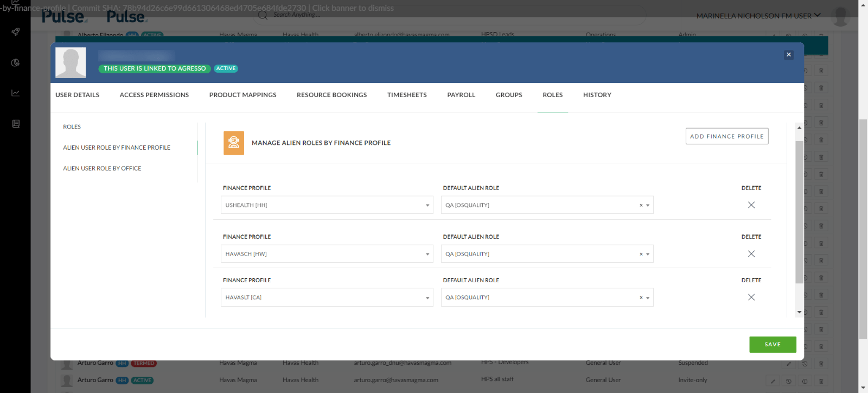Image resolution: width=868 pixels, height=393 pixels.
Task: Switch to the Access Permissions tab
Action: (x=154, y=95)
